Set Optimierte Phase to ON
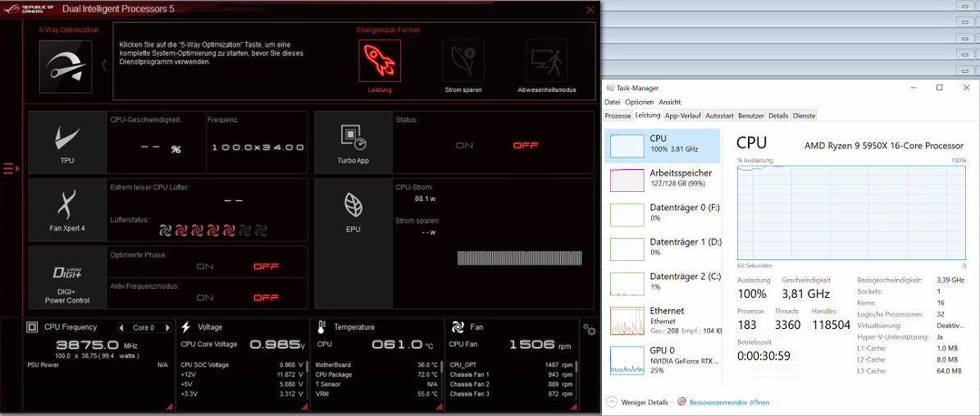Screen dimensions: 980x416 coord(205,267)
